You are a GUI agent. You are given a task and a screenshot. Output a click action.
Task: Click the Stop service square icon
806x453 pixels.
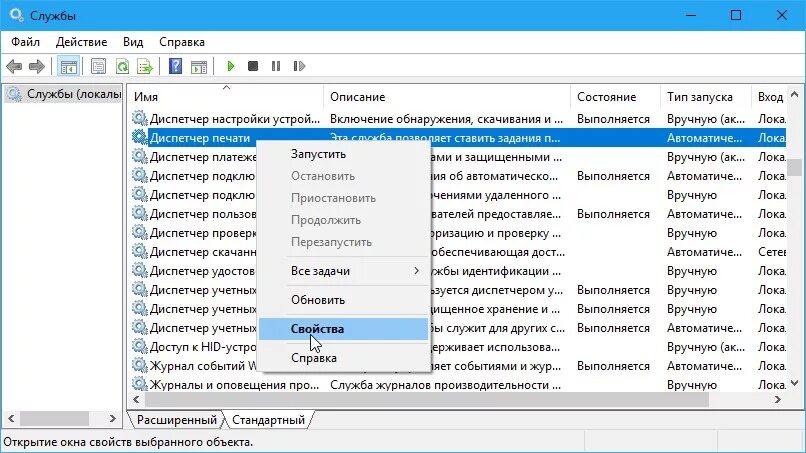[253, 66]
